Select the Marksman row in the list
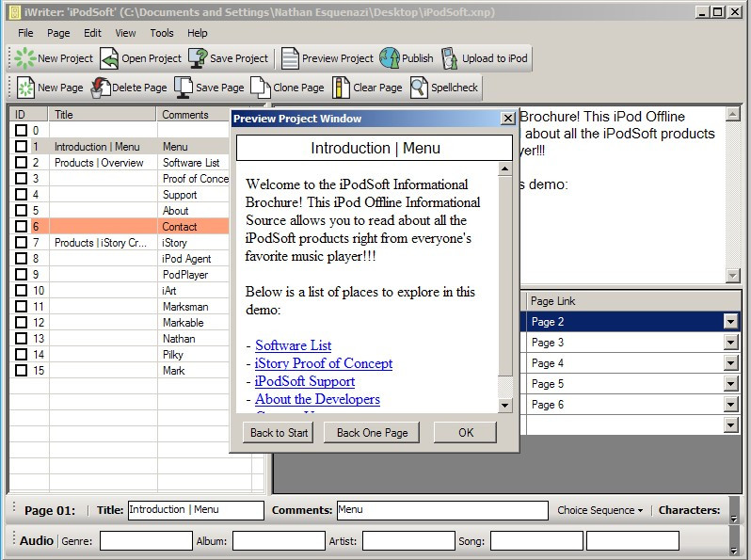The image size is (751, 560). (120, 307)
